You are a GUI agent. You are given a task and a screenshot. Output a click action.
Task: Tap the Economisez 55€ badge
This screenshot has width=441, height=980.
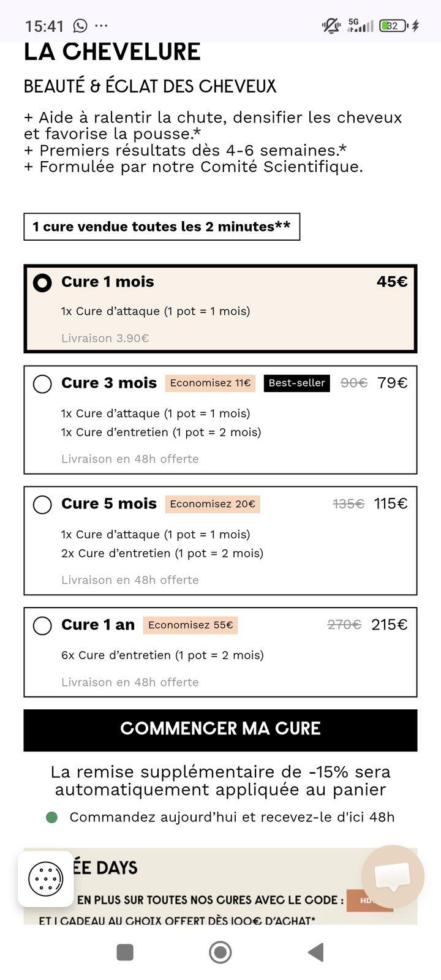[x=190, y=625]
